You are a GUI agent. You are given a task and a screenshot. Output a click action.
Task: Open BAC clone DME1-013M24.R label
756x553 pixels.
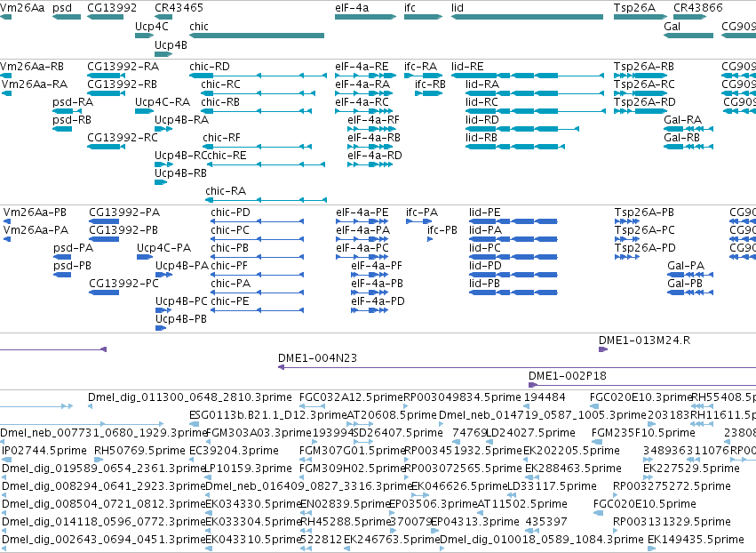(644, 341)
